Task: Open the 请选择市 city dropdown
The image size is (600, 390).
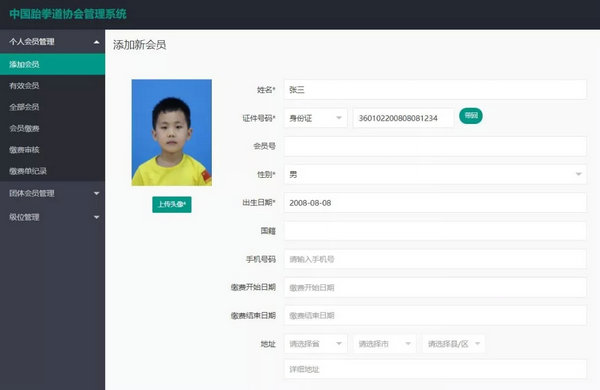Action: (385, 344)
